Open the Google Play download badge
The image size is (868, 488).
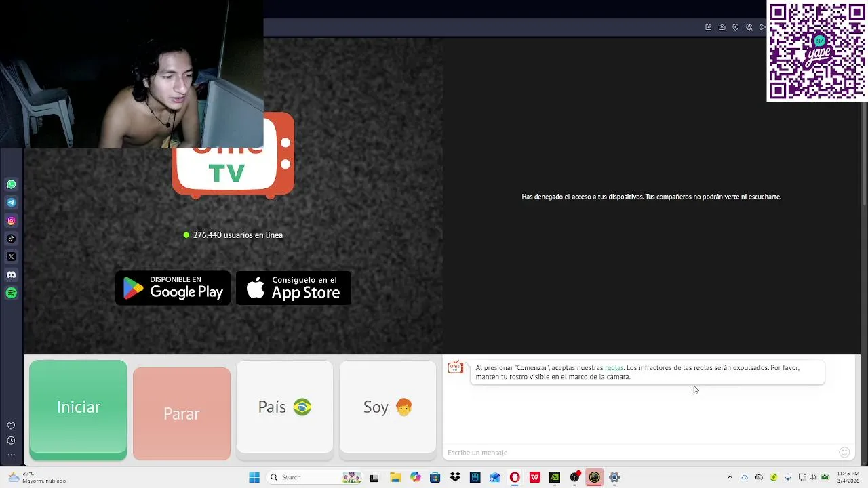pyautogui.click(x=173, y=288)
